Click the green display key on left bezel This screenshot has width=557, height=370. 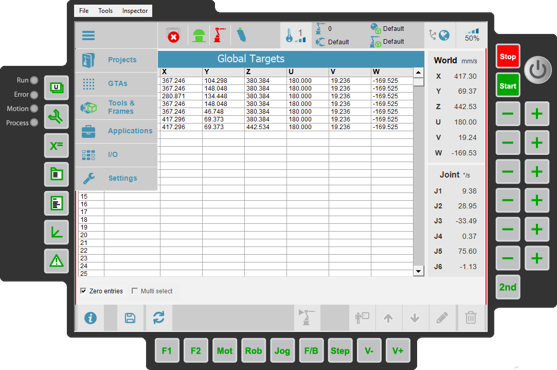tap(56, 88)
